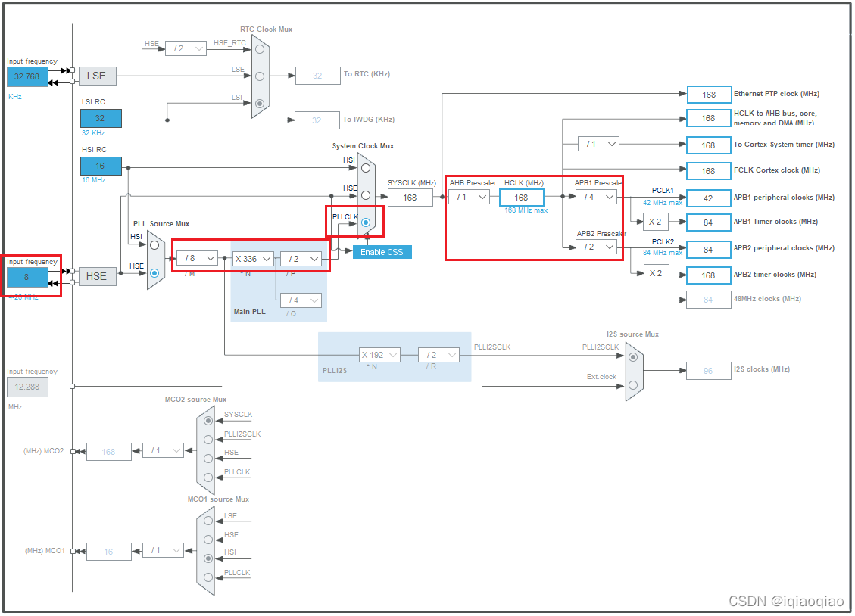Open MCO1 /1 divider dropdown
The height and width of the screenshot is (616, 855).
tap(163, 550)
